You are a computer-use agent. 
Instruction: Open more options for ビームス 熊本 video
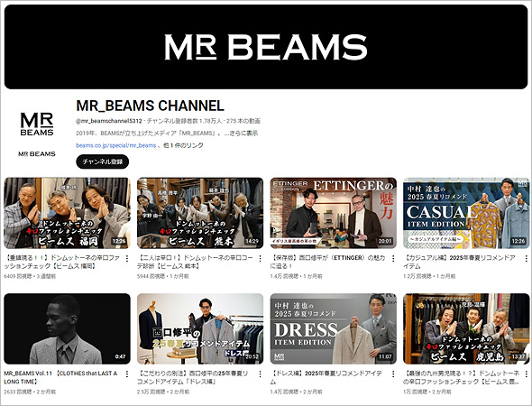[260, 259]
